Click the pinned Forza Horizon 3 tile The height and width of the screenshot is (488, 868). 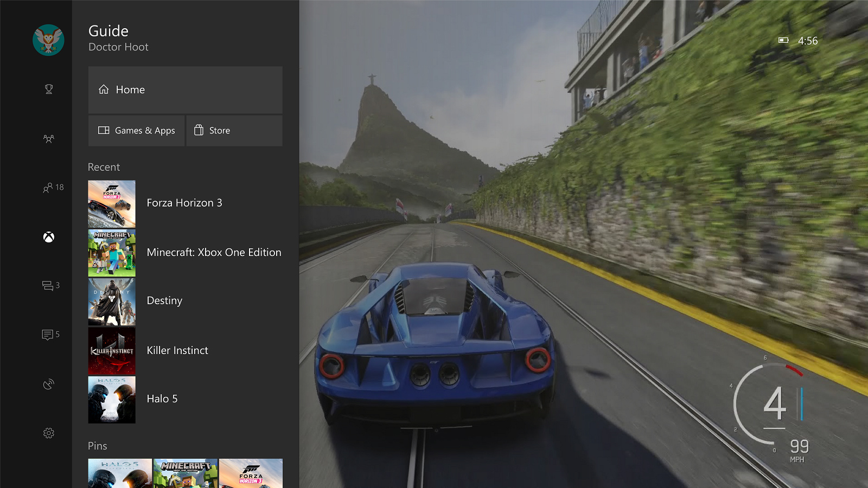[x=251, y=473]
